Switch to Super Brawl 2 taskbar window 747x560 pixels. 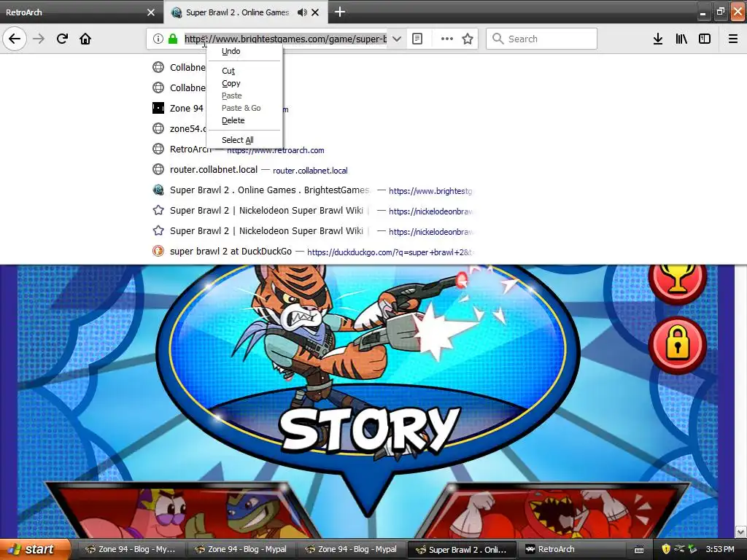pos(463,549)
